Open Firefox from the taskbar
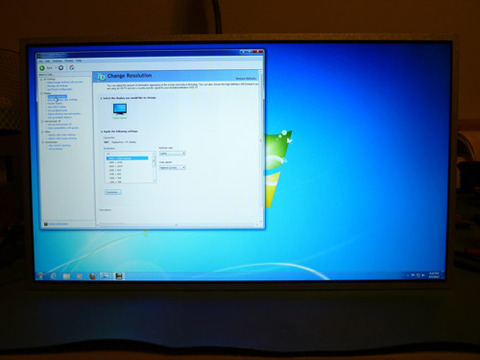The height and width of the screenshot is (360, 480). pyautogui.click(x=93, y=276)
